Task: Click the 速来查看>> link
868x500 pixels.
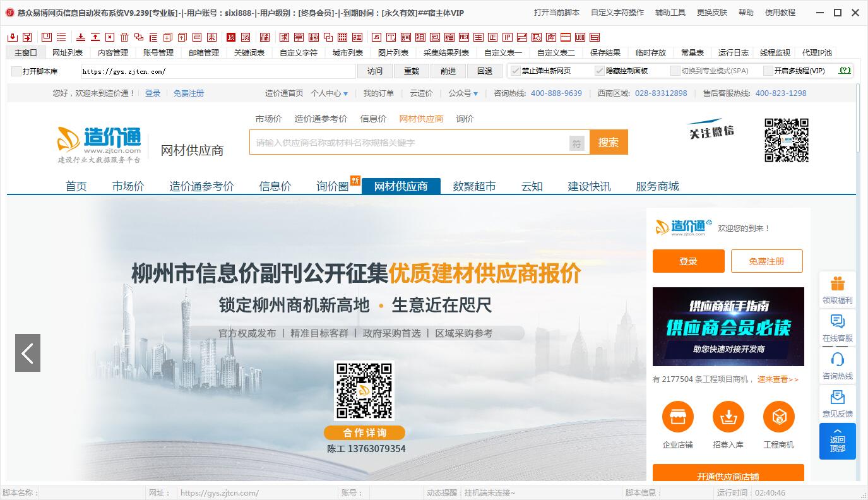Action: click(778, 379)
